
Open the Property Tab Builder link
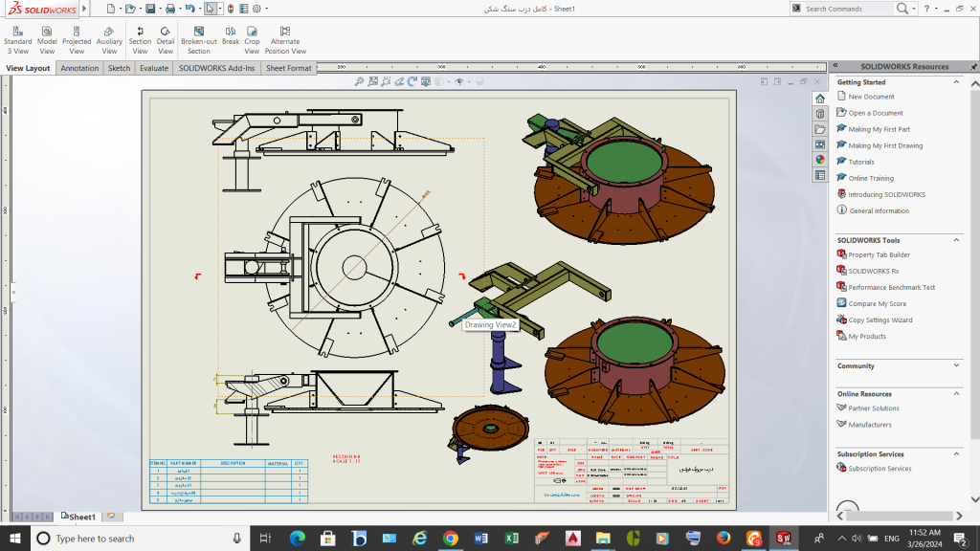[879, 254]
